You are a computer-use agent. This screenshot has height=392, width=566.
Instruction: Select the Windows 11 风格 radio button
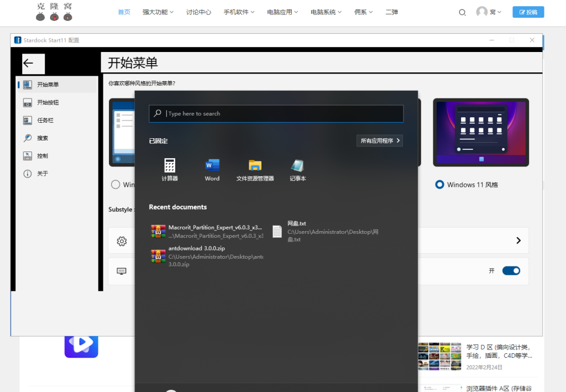tap(439, 185)
